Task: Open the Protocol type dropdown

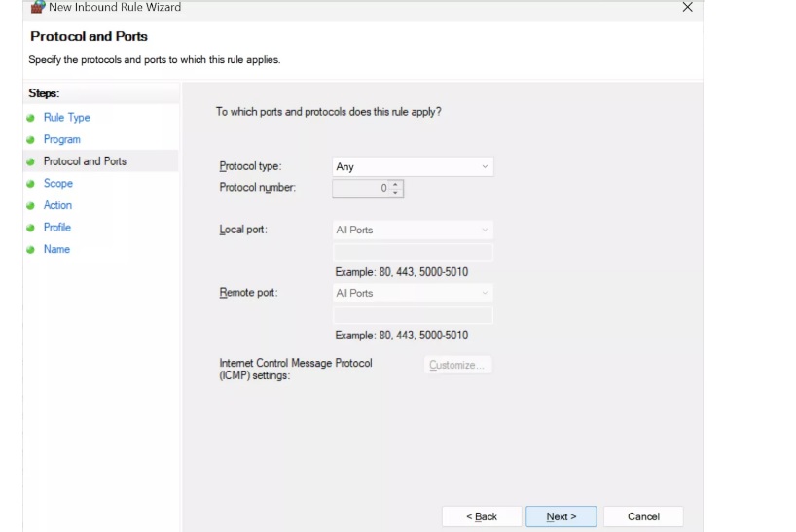Action: pos(413,167)
